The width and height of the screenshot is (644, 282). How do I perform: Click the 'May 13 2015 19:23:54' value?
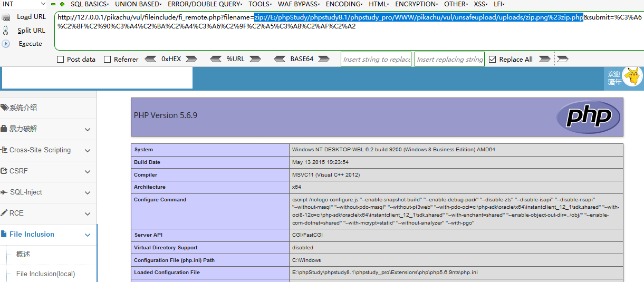(x=320, y=162)
